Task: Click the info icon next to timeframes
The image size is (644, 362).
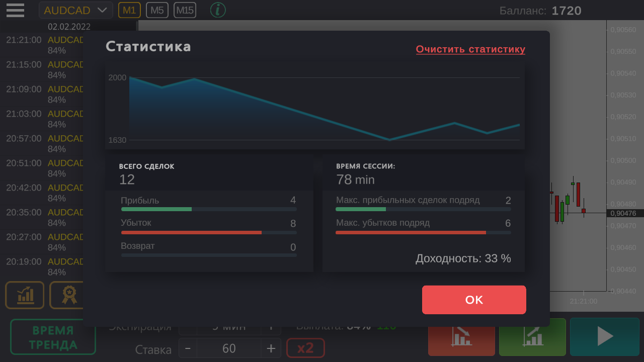Action: pyautogui.click(x=218, y=10)
